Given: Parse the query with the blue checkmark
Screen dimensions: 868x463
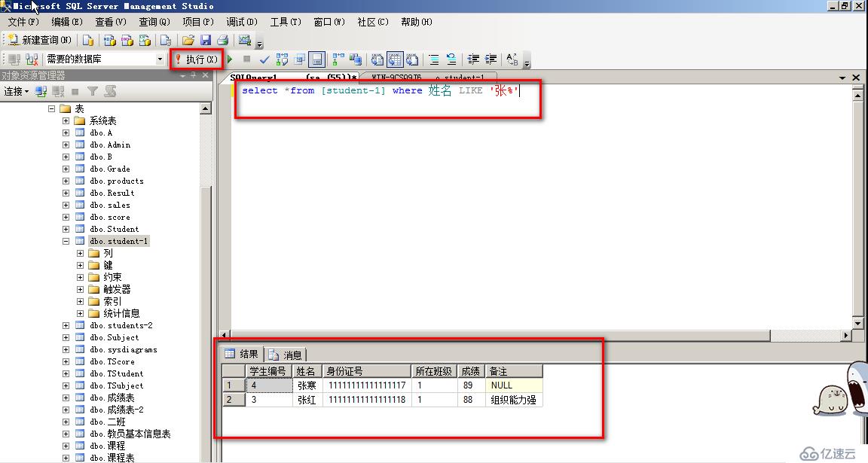Looking at the screenshot, I should (264, 59).
